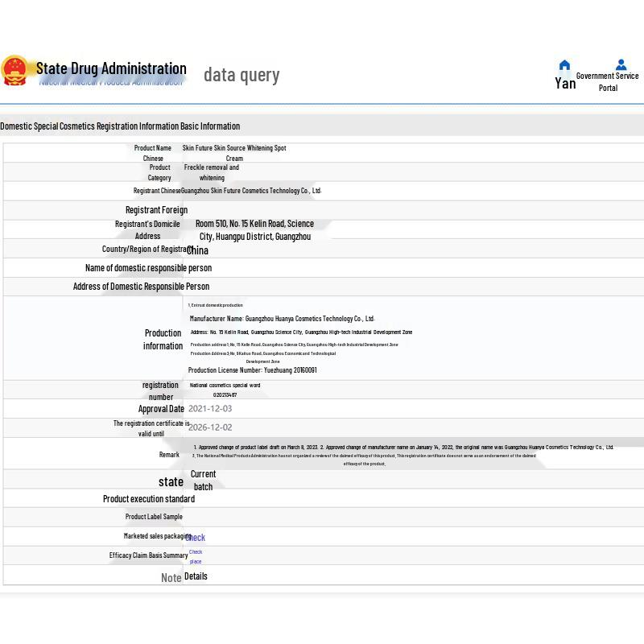This screenshot has width=644, height=644.
Task: Click the Basic Information section header
Action: coord(120,126)
